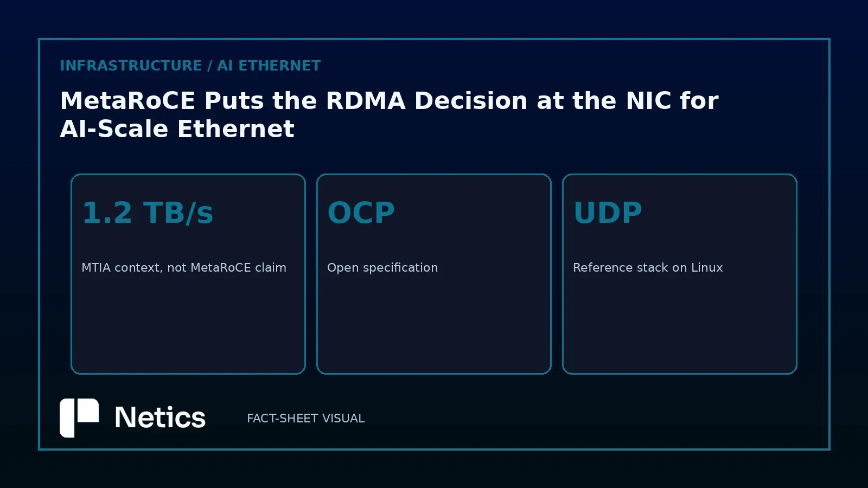Click the FACT-SHEET VISUAL label
868x488 pixels.
305,418
